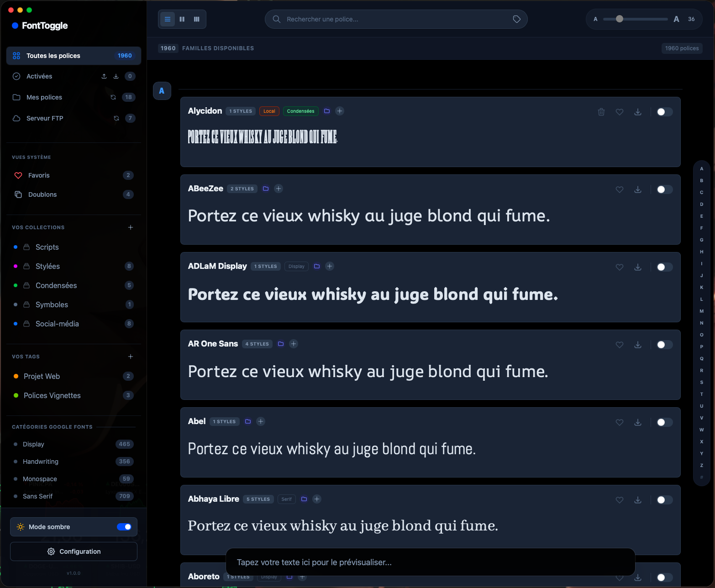
Task: Click the download icon next to Activées
Action: (x=116, y=76)
